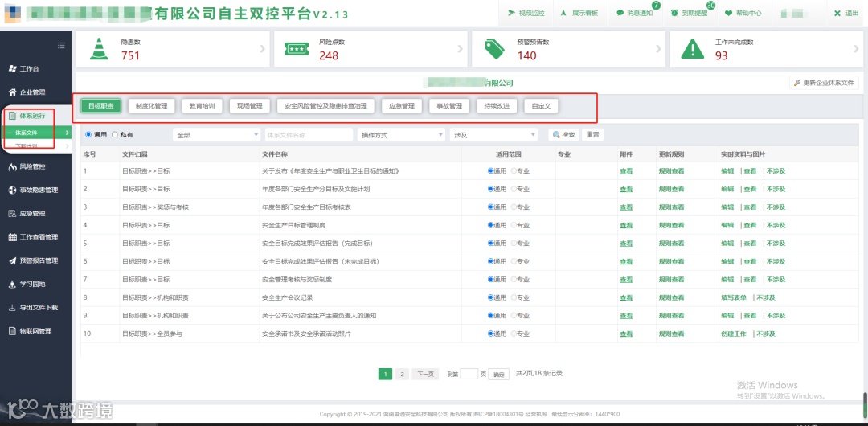The height and width of the screenshot is (426, 868).
Task: Click the 学习园地 icon in sidebar
Action: point(12,285)
